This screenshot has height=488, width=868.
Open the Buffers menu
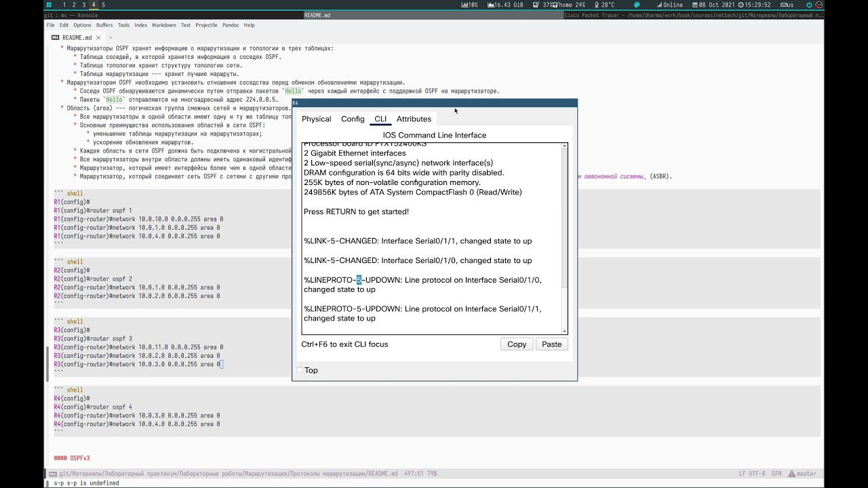pyautogui.click(x=104, y=25)
